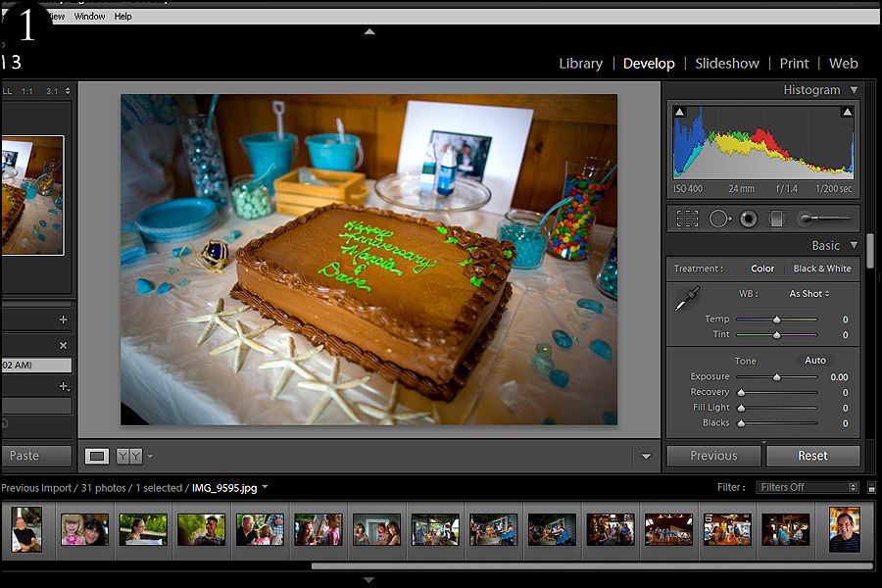The height and width of the screenshot is (588, 882).
Task: Open the Window menu
Action: (x=89, y=17)
